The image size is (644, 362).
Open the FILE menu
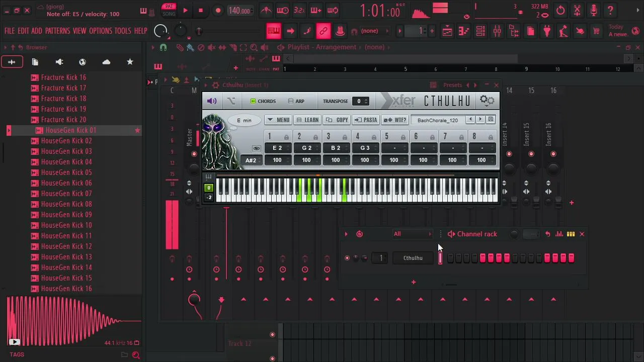point(10,31)
